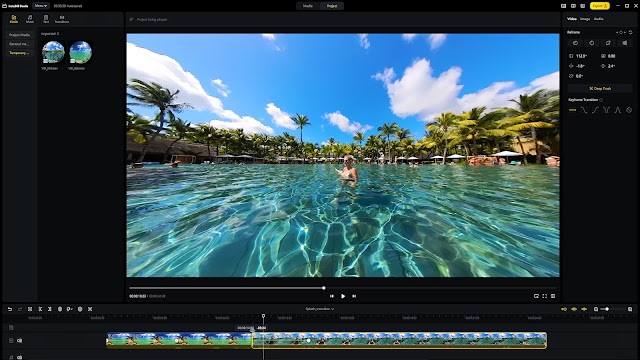This screenshot has height=360, width=640.
Task: Open the Music tab in the left panel
Action: pyautogui.click(x=30, y=19)
